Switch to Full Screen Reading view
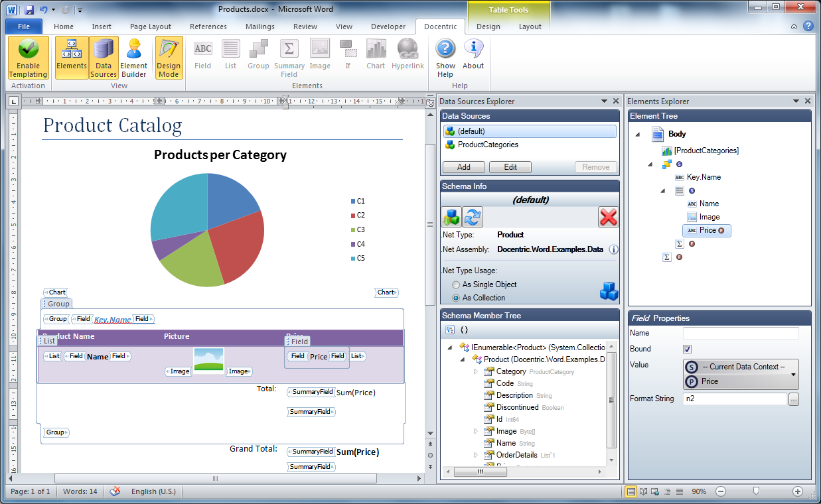Viewport: 821px width, 504px height. point(643,491)
